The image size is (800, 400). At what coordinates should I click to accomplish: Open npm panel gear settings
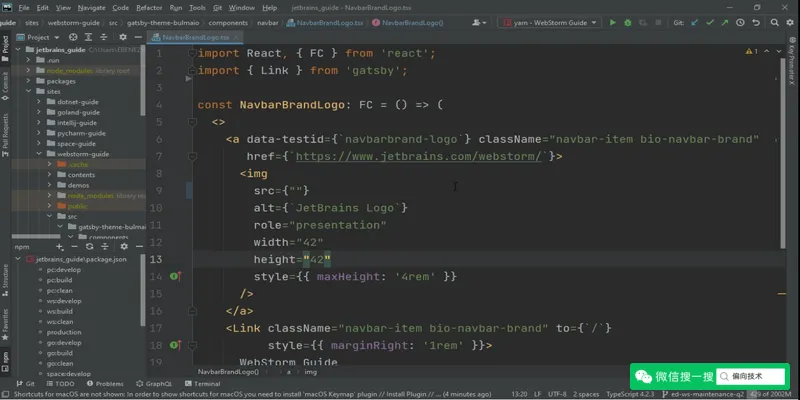tap(124, 246)
